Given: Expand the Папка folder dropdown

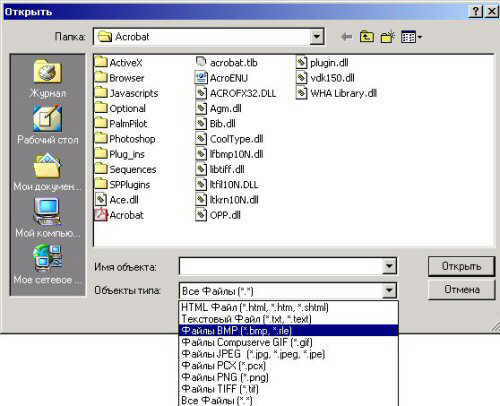Looking at the screenshot, I should 317,36.
